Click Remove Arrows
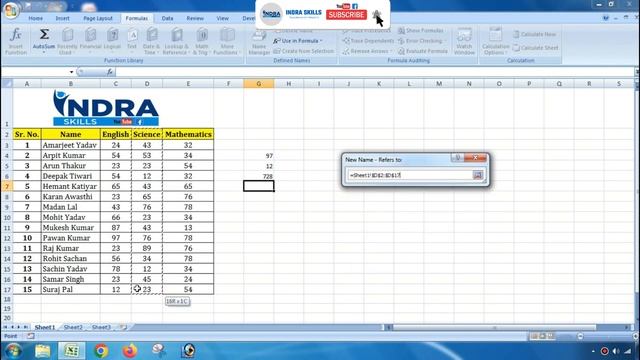The height and width of the screenshot is (360, 640). tap(367, 51)
